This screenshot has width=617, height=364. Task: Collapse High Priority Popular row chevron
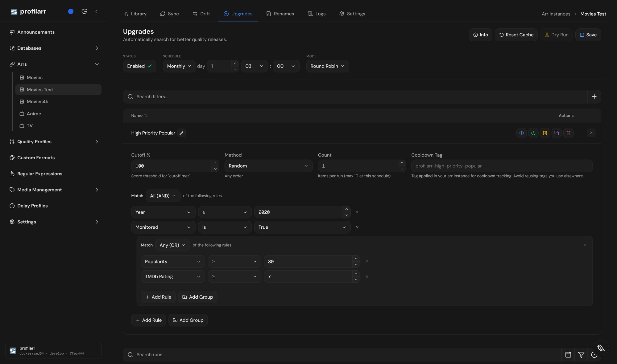591,133
